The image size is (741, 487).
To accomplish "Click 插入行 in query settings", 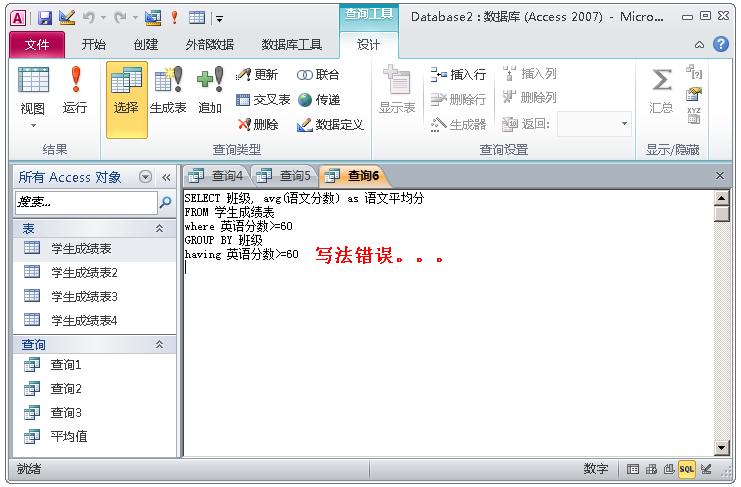I will click(458, 75).
